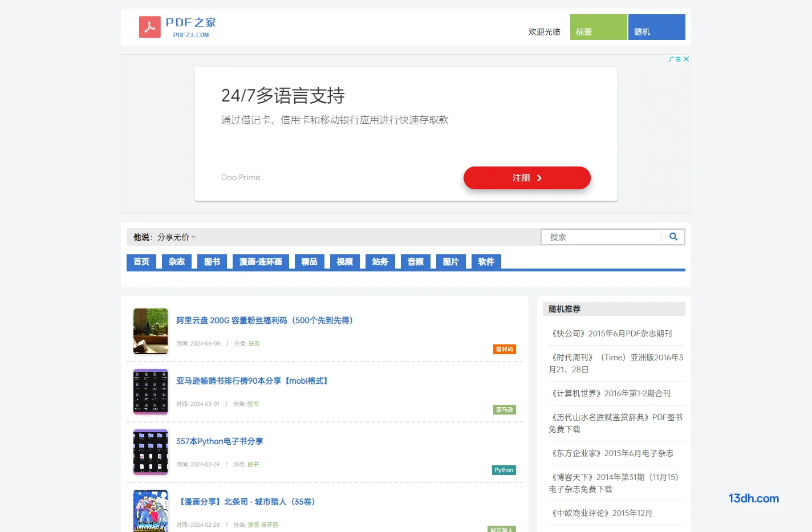Viewport: 812px width, 532px height.
Task: Open the 视频 category
Action: [344, 262]
